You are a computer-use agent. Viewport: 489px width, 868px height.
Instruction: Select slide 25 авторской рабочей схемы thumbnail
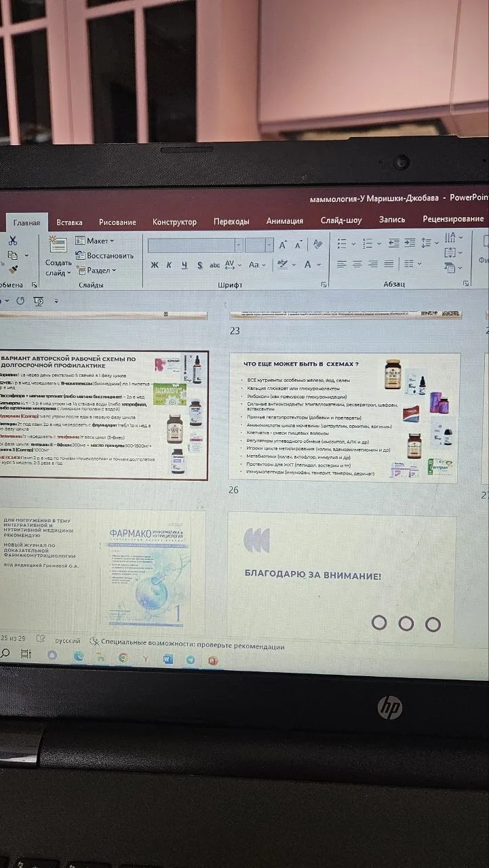click(104, 416)
